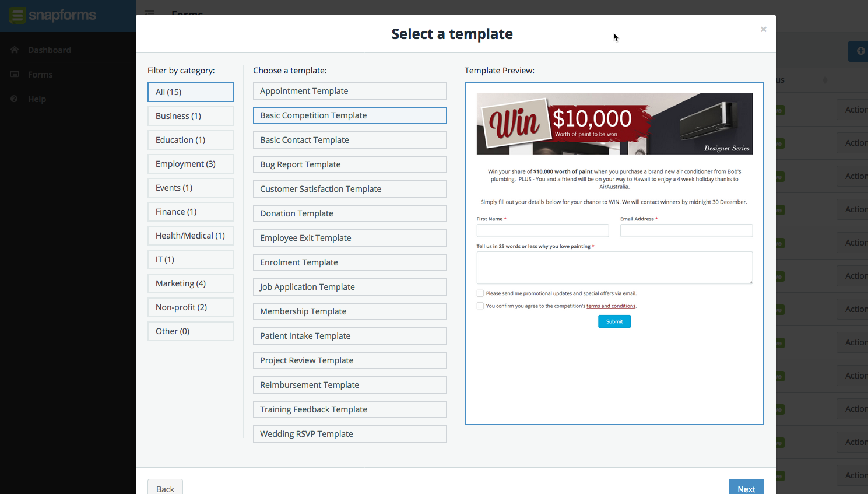868x494 pixels.
Task: Click the Win $10,000 banner image
Action: tap(614, 124)
